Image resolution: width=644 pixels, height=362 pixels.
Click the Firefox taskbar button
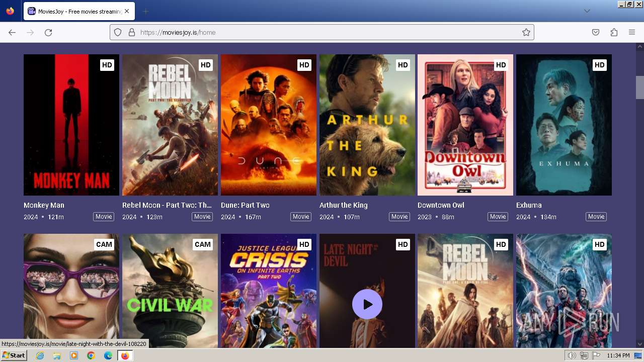(125, 355)
